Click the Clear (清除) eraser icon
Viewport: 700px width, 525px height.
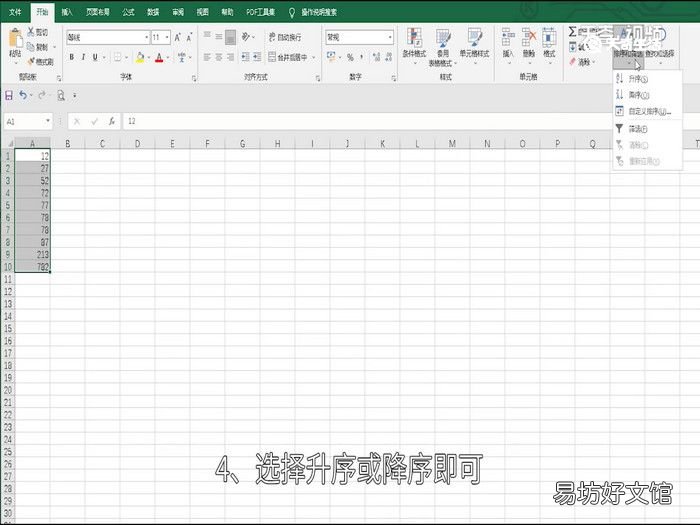pos(573,62)
